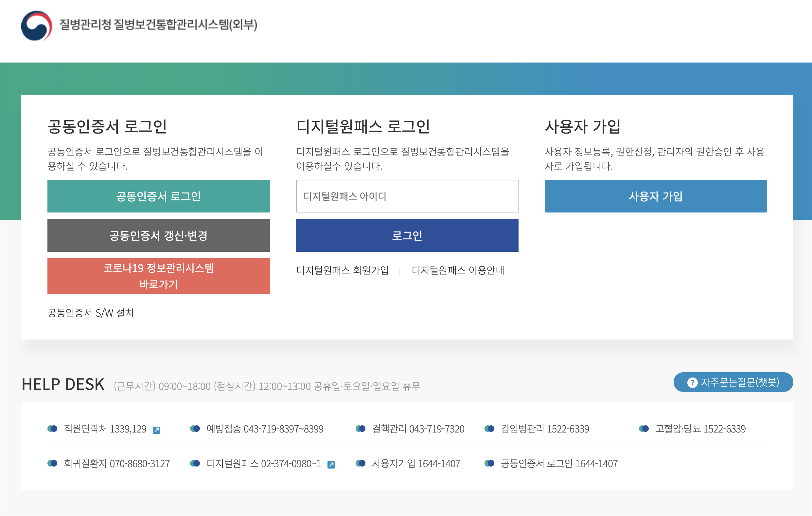Click the 공동인증서 로그인 section heading
The width and height of the screenshot is (812, 516).
[107, 127]
